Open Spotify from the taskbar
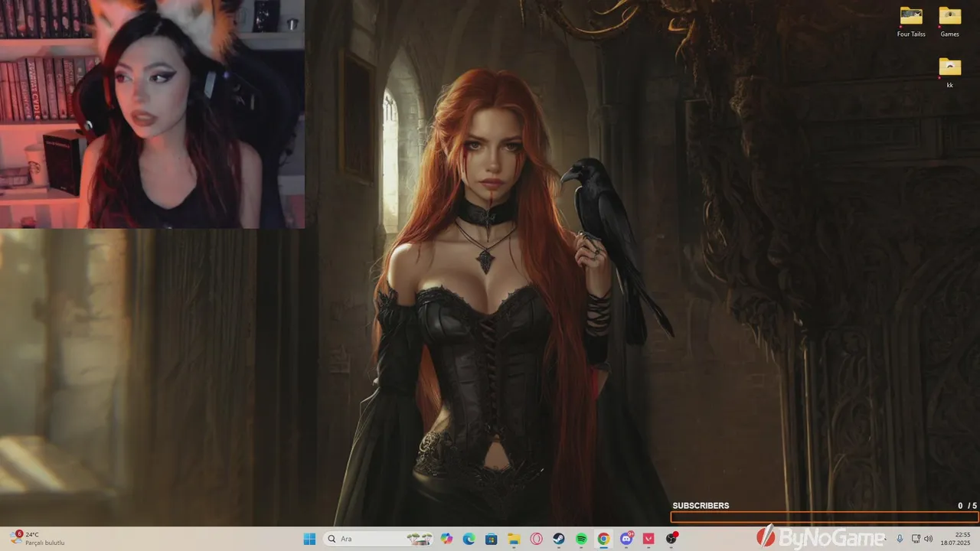The height and width of the screenshot is (551, 980). click(x=581, y=539)
